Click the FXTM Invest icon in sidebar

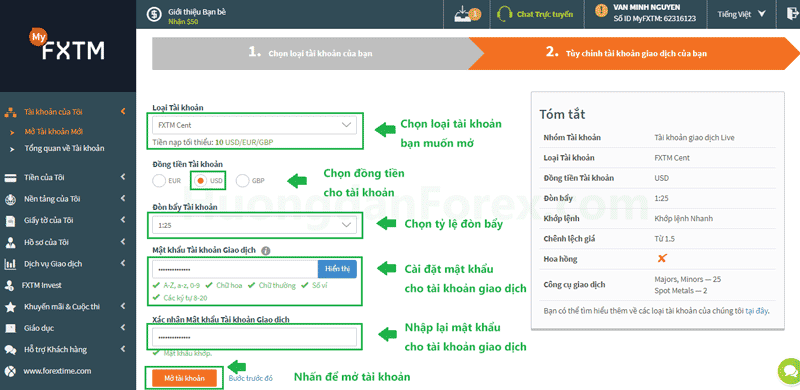point(10,285)
